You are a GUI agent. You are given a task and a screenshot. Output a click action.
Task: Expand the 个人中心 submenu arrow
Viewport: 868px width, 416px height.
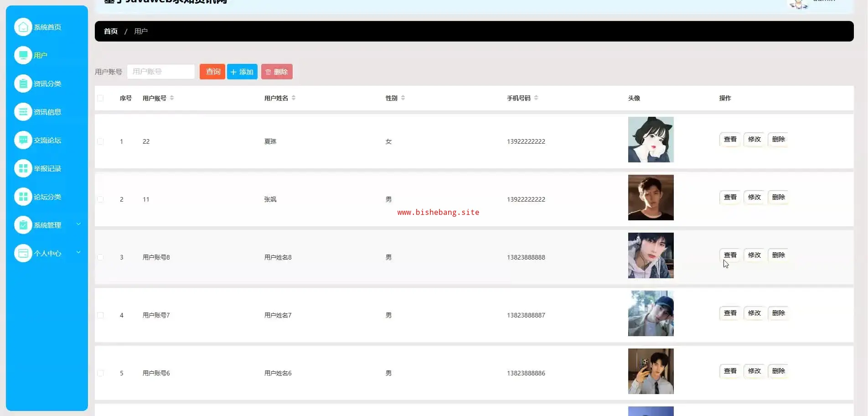[78, 252]
